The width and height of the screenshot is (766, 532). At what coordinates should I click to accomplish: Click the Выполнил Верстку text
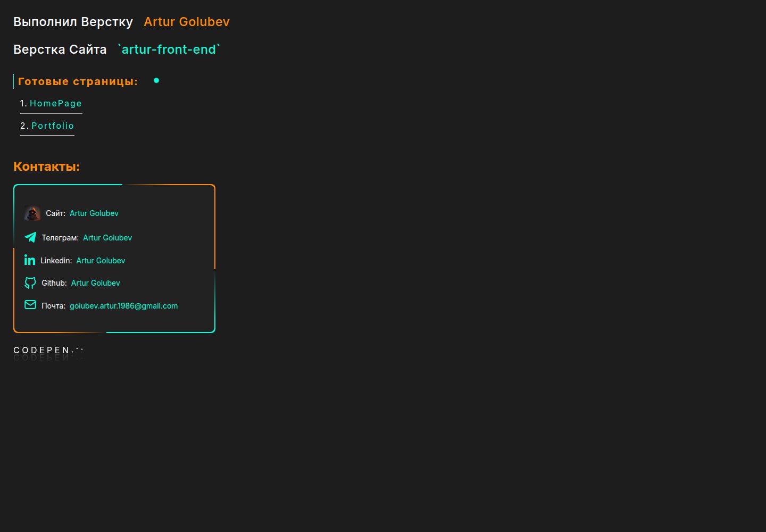(x=73, y=22)
